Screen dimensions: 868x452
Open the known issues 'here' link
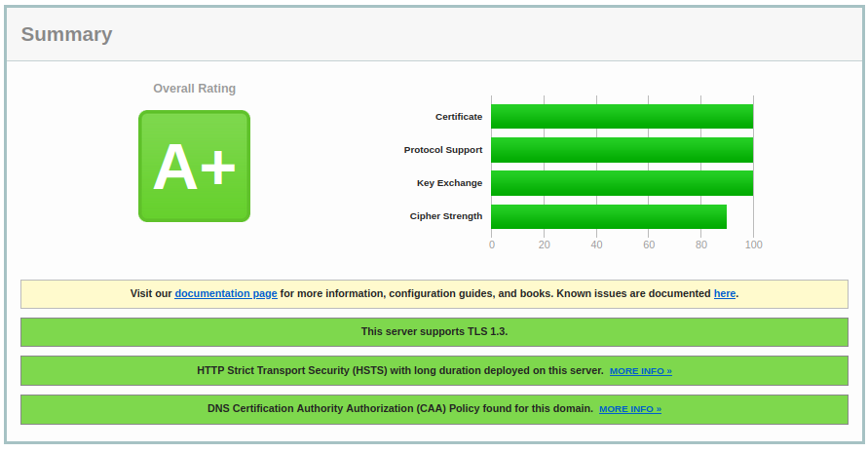(725, 294)
